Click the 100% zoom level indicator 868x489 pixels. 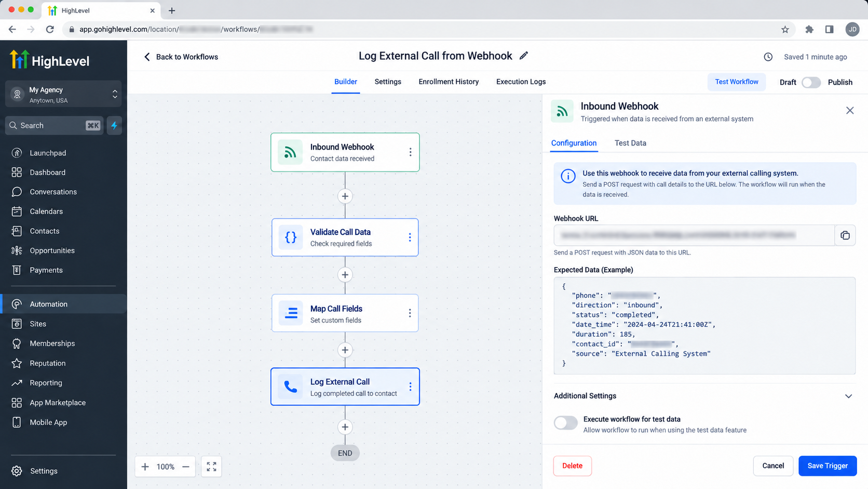coord(166,467)
